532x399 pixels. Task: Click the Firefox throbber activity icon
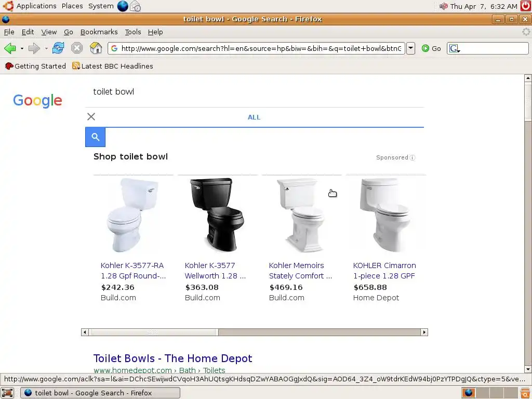[x=526, y=32]
